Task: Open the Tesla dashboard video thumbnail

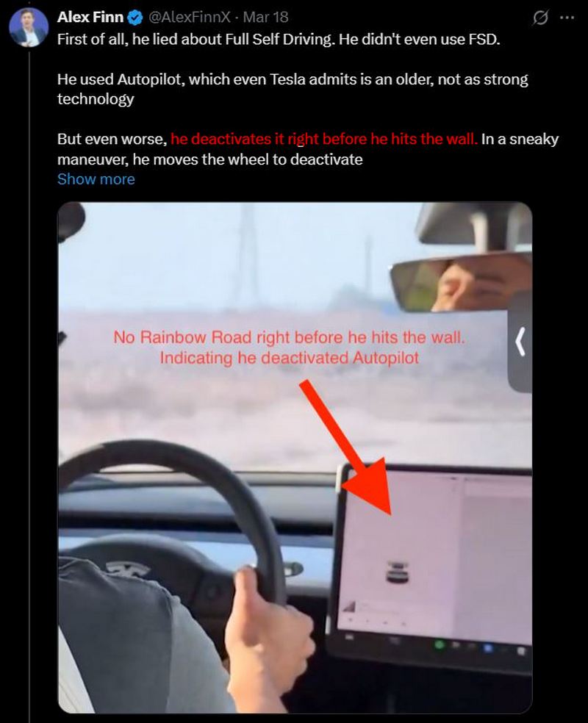Action: 295,458
